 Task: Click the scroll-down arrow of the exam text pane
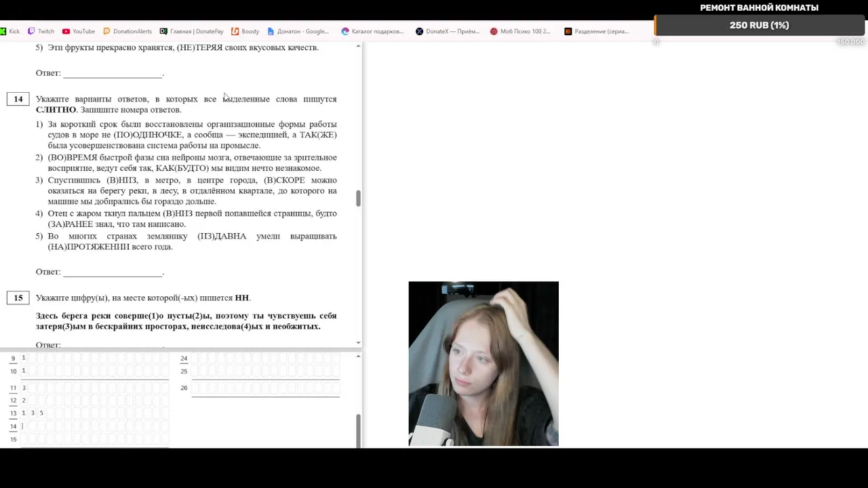tap(358, 343)
